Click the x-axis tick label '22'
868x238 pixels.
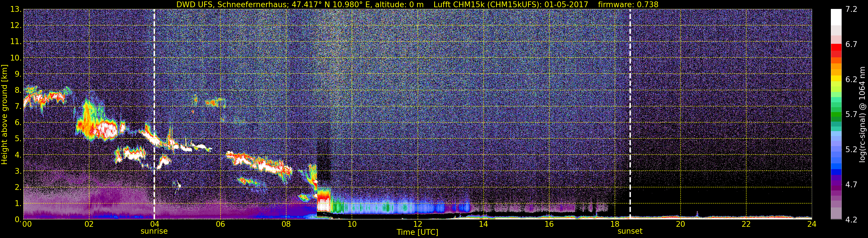[746, 224]
